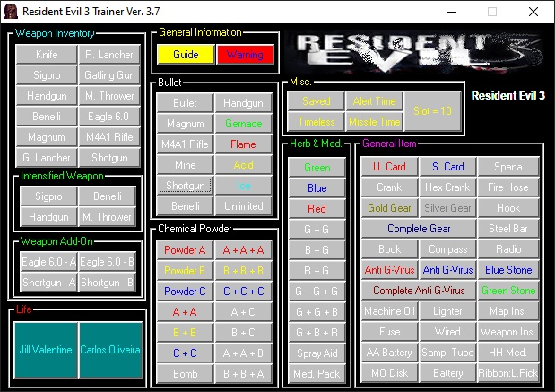555x392 pixels.
Task: Select the R. Lancher weapon button
Action: pyautogui.click(x=109, y=55)
